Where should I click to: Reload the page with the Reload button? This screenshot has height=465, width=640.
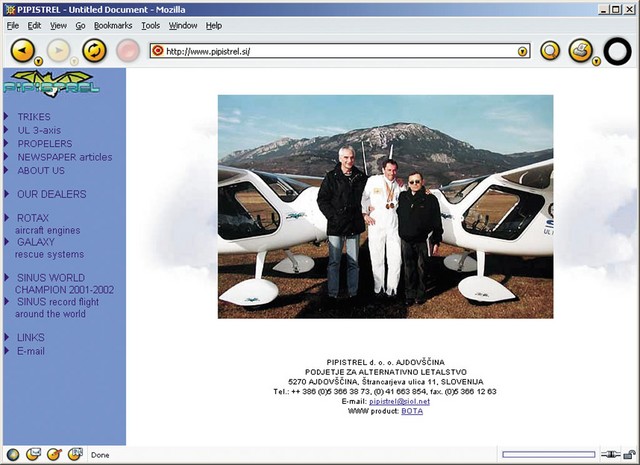click(x=94, y=51)
